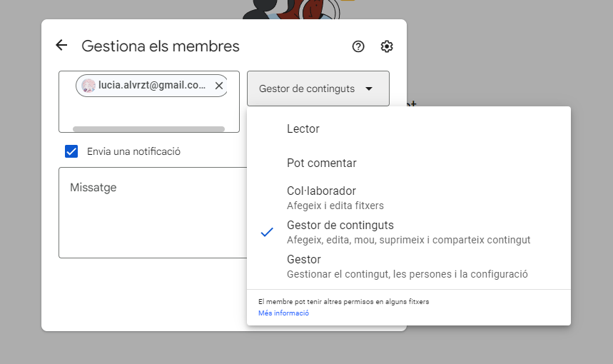Select Col·laborador role
This screenshot has height=364, width=613.
point(408,198)
